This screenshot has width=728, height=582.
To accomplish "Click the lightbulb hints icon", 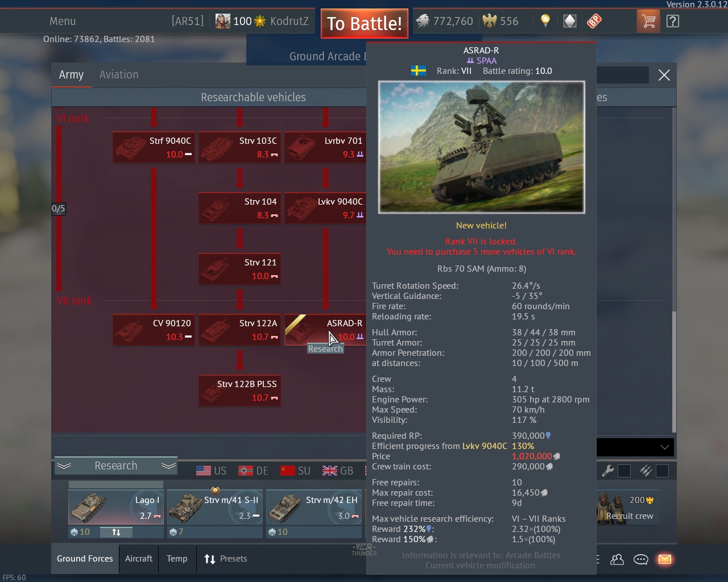I will (x=545, y=22).
